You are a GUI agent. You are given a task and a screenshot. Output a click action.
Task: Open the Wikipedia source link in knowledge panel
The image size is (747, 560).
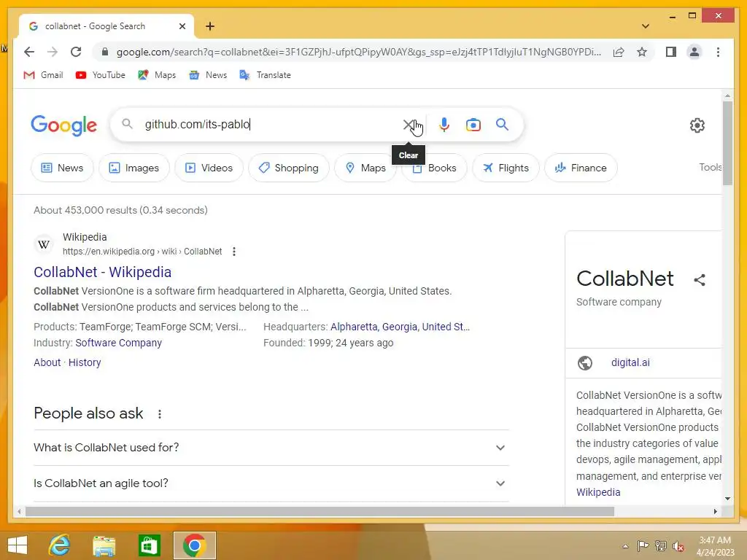(598, 492)
